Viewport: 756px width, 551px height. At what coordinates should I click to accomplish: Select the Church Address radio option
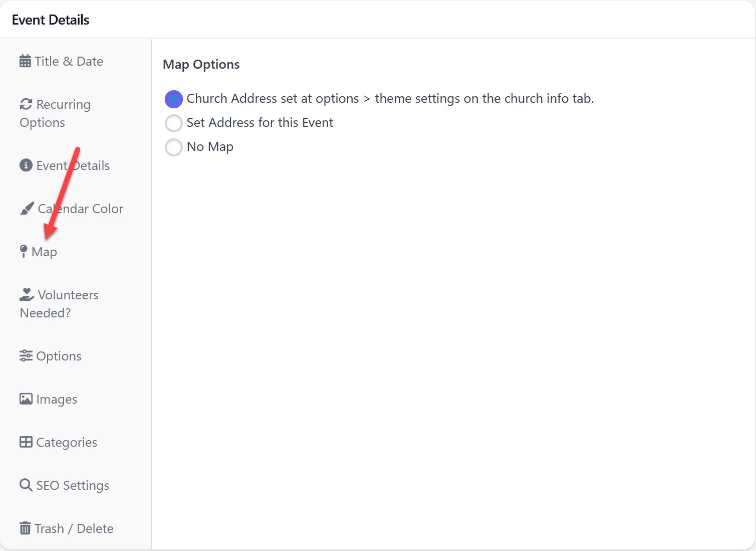coord(174,99)
